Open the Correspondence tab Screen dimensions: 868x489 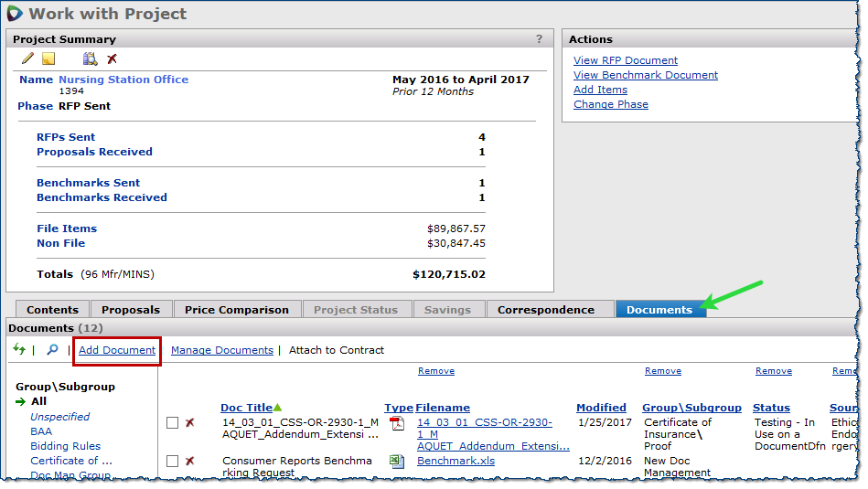tap(545, 310)
